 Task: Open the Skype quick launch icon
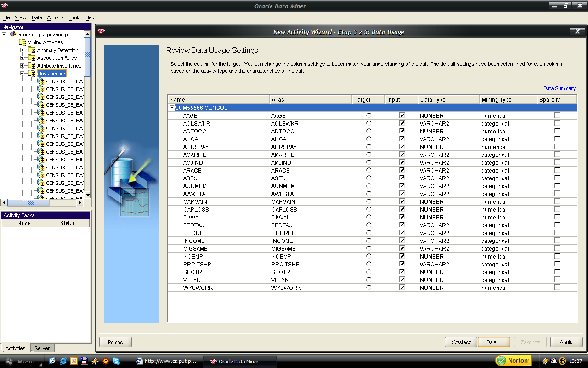[116, 361]
